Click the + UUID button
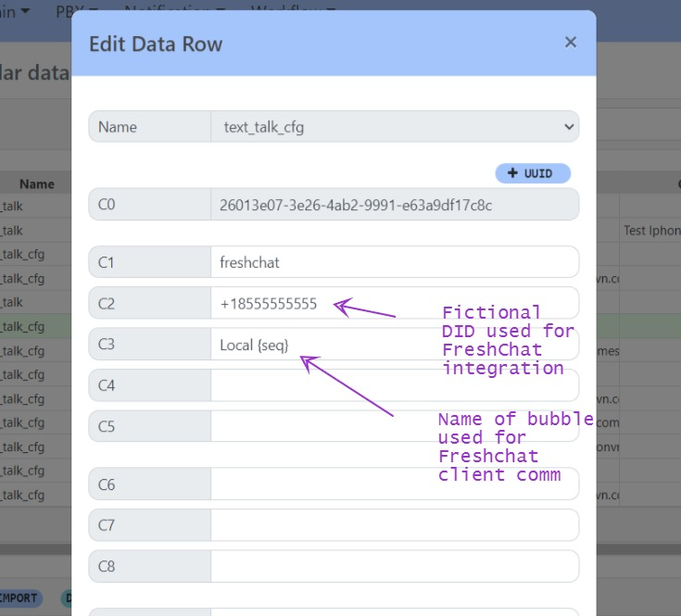Viewport: 681px width, 616px height. coord(533,173)
